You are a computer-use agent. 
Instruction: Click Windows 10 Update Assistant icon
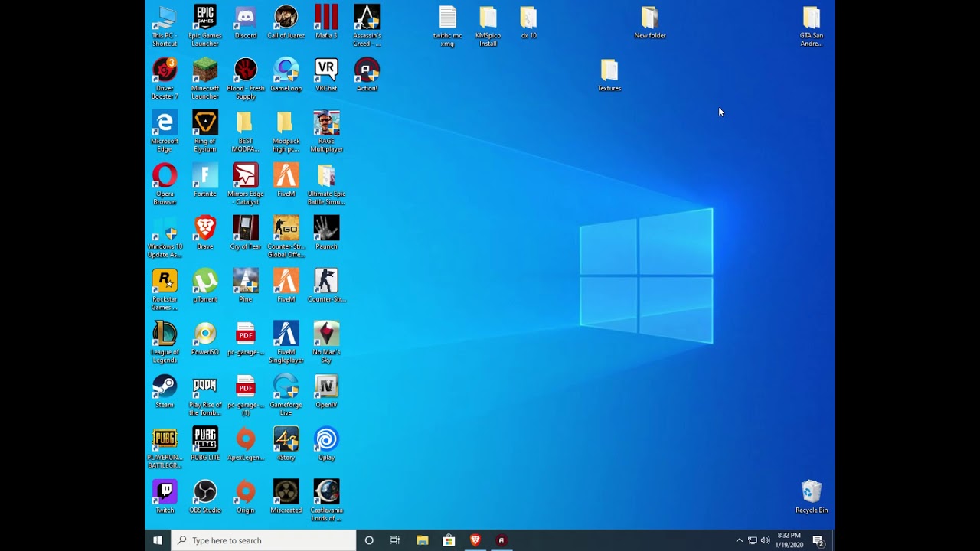coord(165,236)
